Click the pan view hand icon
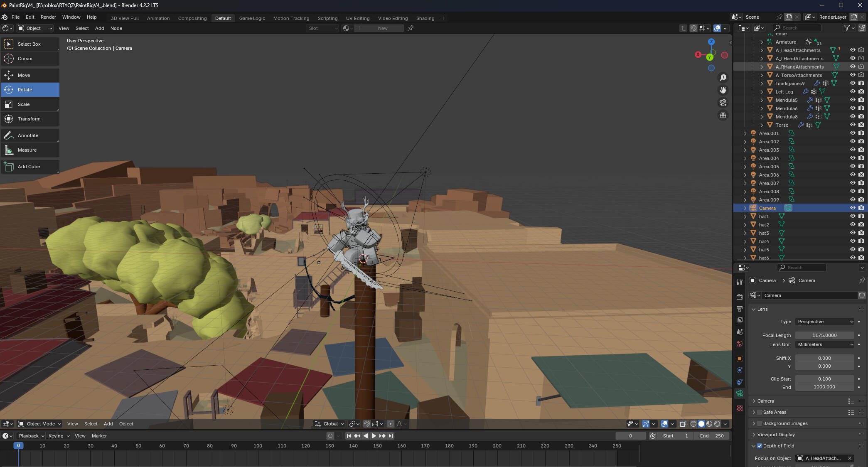 [723, 90]
